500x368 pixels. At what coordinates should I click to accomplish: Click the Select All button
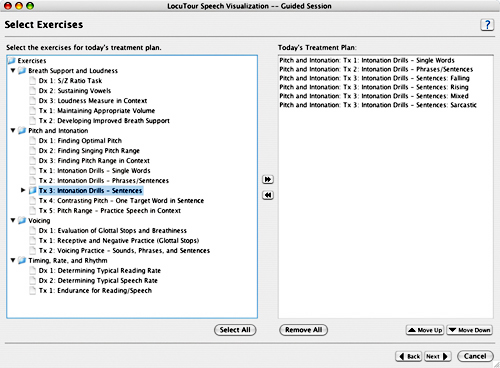tap(235, 330)
